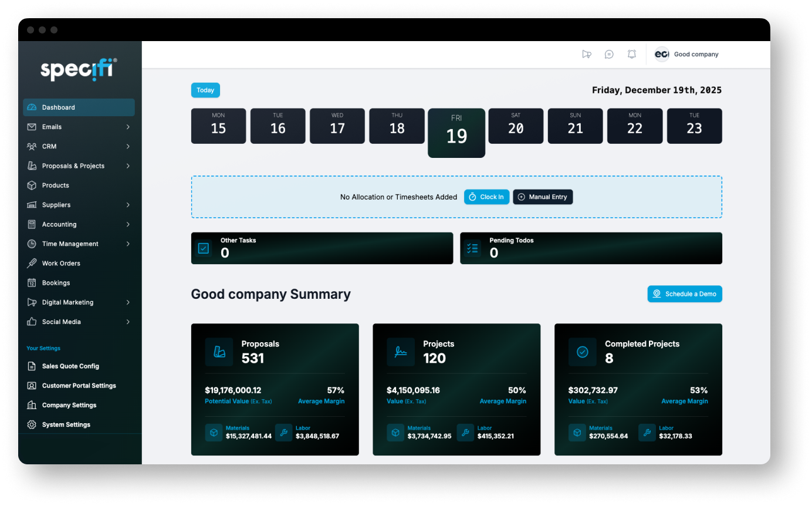Click the chat message icon in the header
Image resolution: width=812 pixels, height=506 pixels.
(x=609, y=53)
